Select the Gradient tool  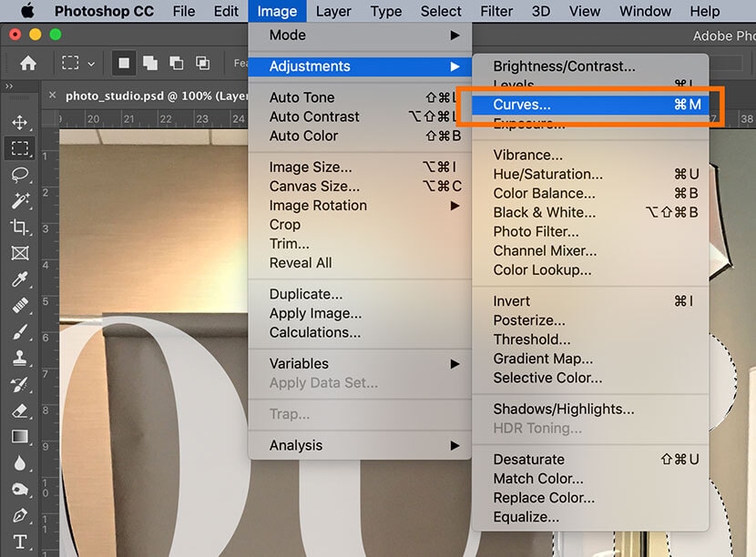coord(19,437)
